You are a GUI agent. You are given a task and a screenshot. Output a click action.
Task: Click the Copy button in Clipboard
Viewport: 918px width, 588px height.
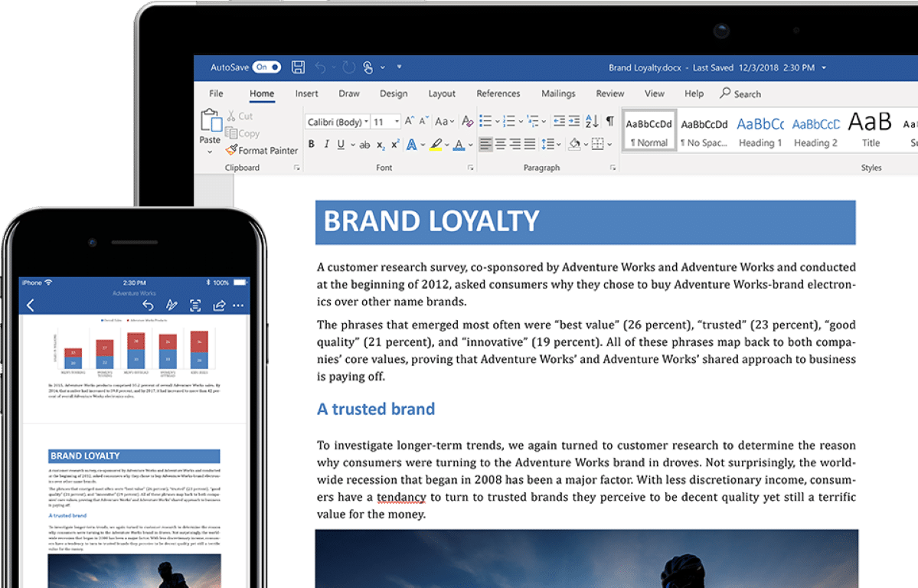click(x=243, y=133)
